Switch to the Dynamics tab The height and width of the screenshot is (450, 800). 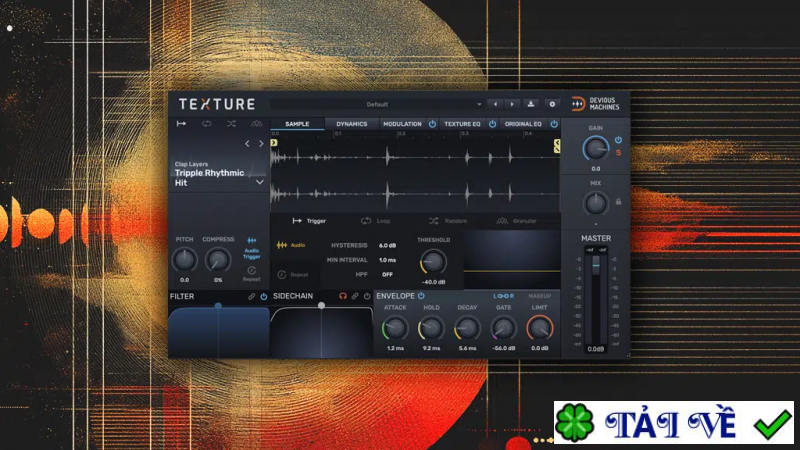click(x=352, y=124)
